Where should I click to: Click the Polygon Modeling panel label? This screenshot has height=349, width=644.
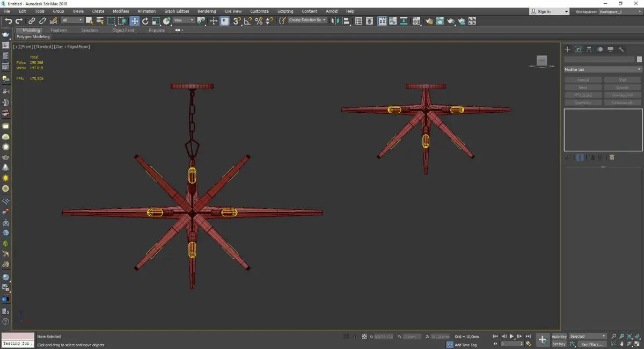point(33,37)
